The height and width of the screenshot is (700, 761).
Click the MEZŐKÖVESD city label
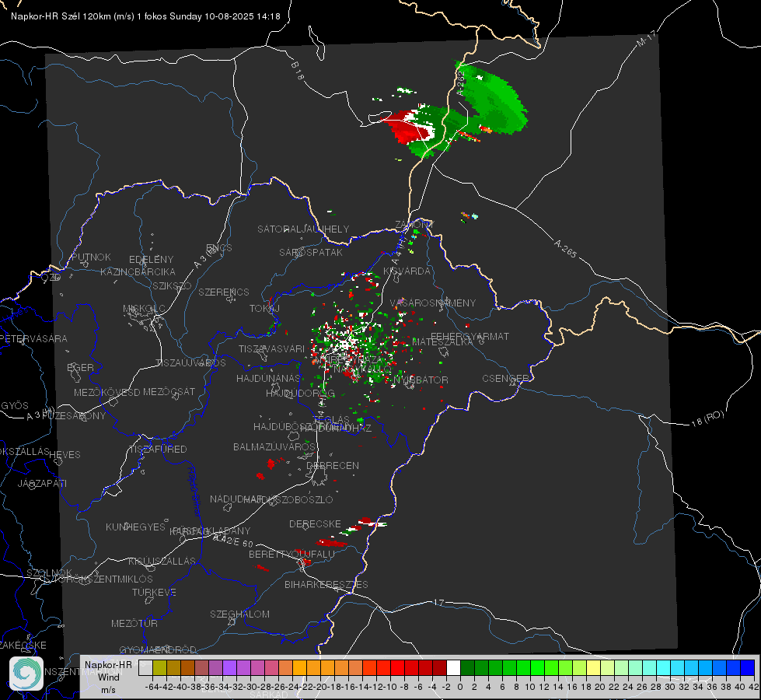107,392
